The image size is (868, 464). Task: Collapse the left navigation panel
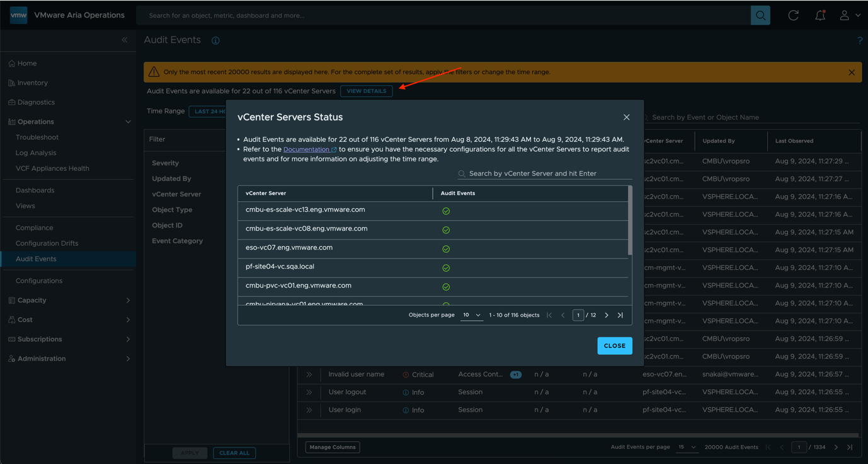125,40
